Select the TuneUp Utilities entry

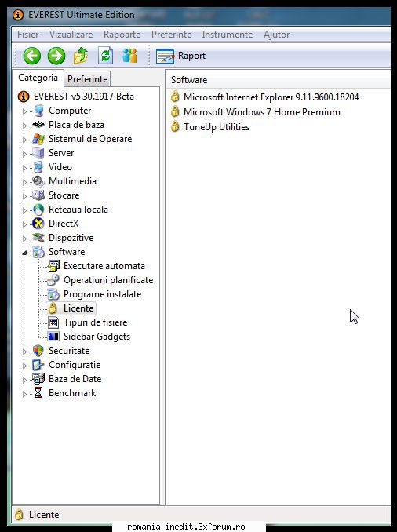pos(217,127)
